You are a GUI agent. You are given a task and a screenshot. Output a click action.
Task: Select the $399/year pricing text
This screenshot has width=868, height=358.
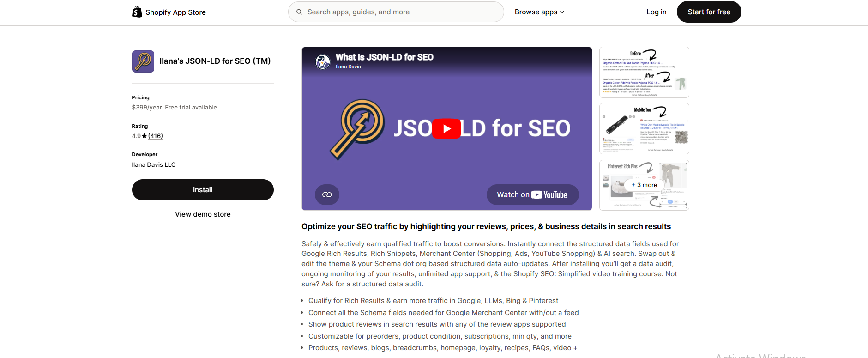point(175,108)
